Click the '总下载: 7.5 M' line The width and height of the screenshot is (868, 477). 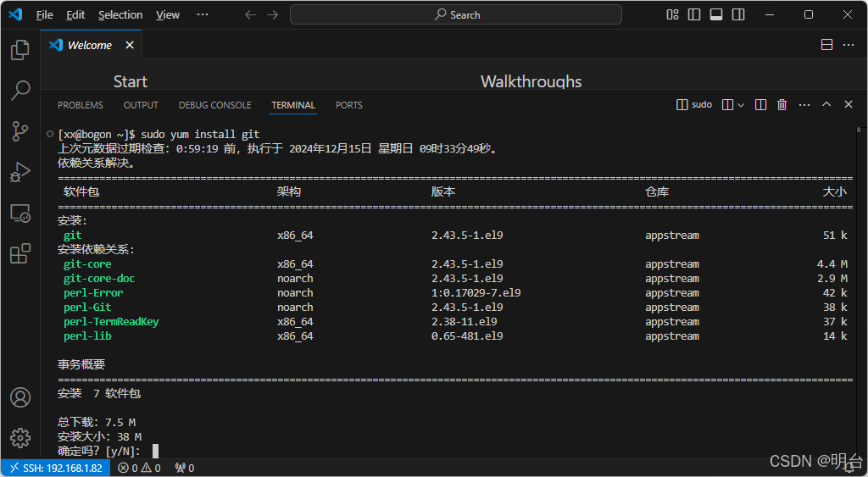coord(97,422)
